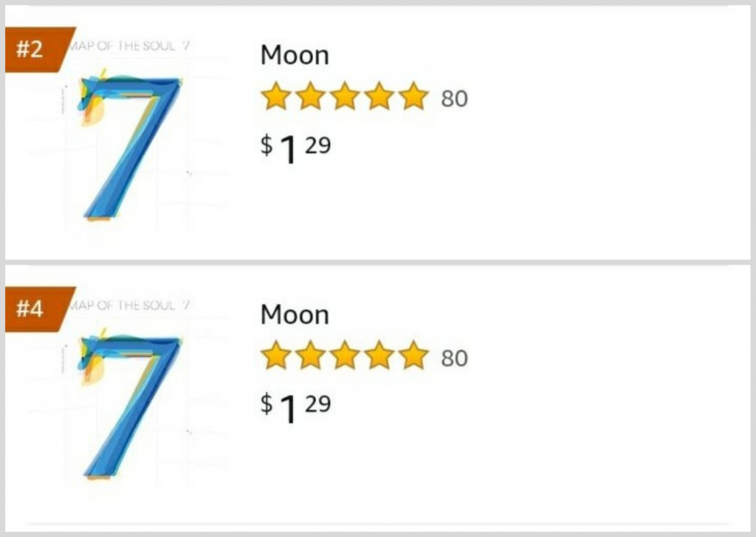Click second rating star in #4 listing
The width and height of the screenshot is (756, 537).
pyautogui.click(x=310, y=356)
